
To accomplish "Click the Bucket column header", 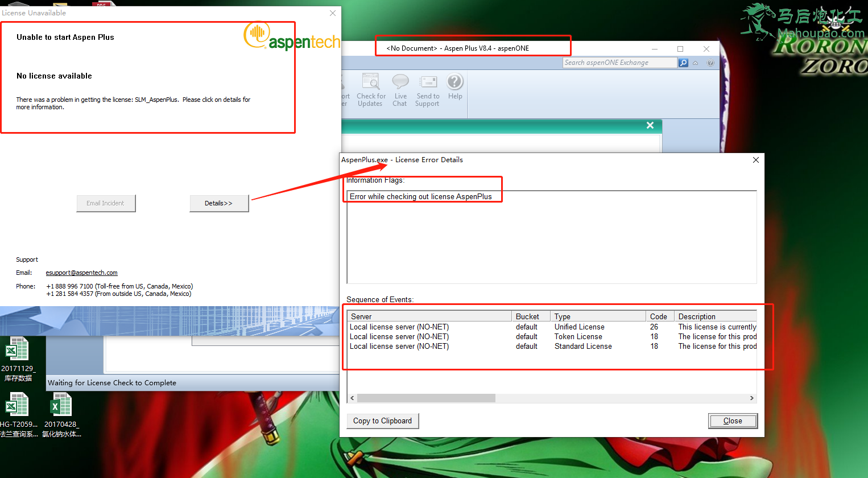I will click(531, 316).
